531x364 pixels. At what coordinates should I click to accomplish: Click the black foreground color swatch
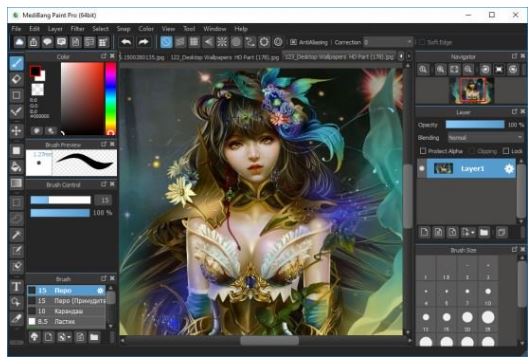[35, 71]
